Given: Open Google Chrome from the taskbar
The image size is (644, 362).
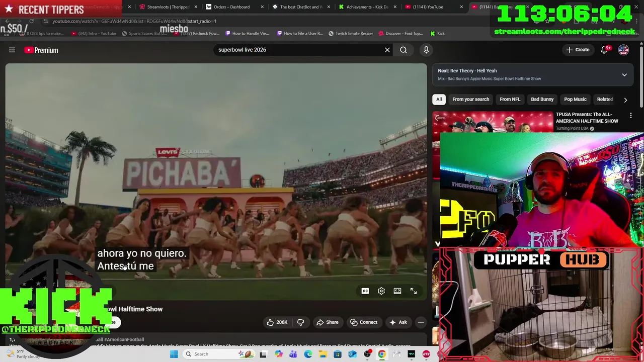Looking at the screenshot, I should [x=382, y=354].
